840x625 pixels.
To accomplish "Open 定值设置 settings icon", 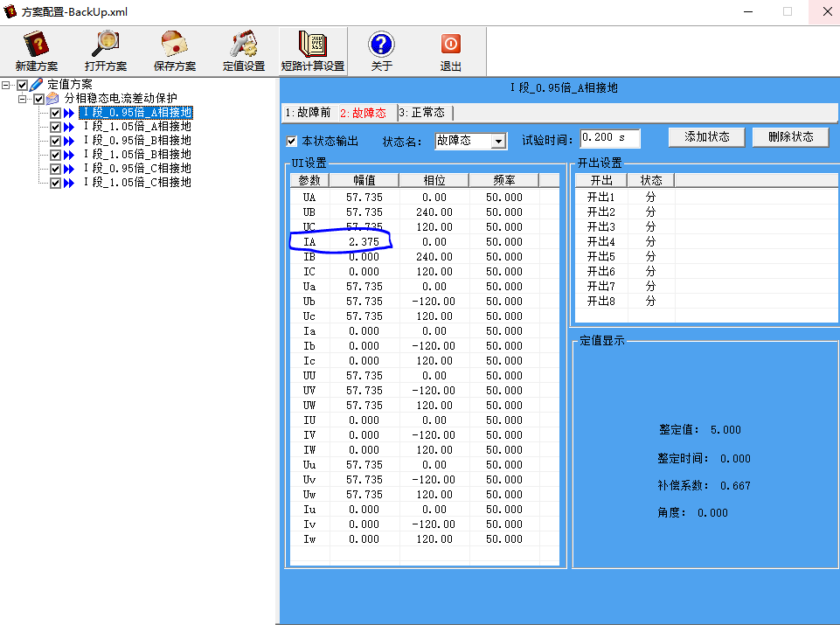I will coord(243,51).
